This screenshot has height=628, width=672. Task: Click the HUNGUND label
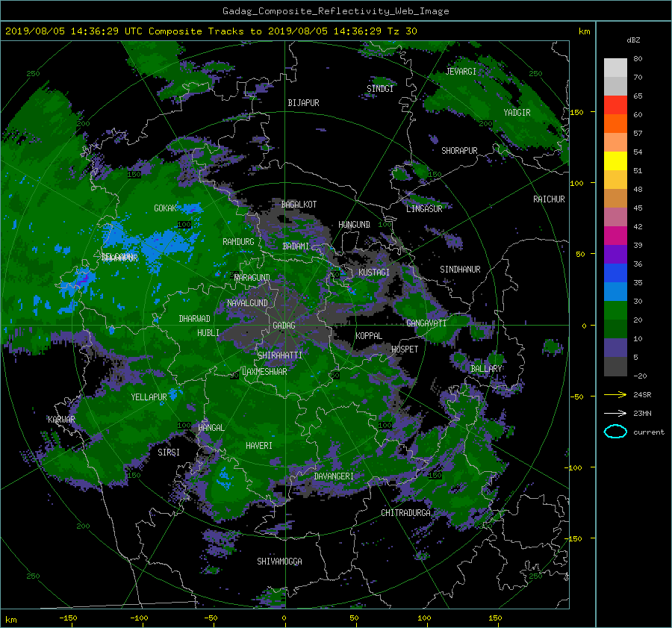coord(354,225)
